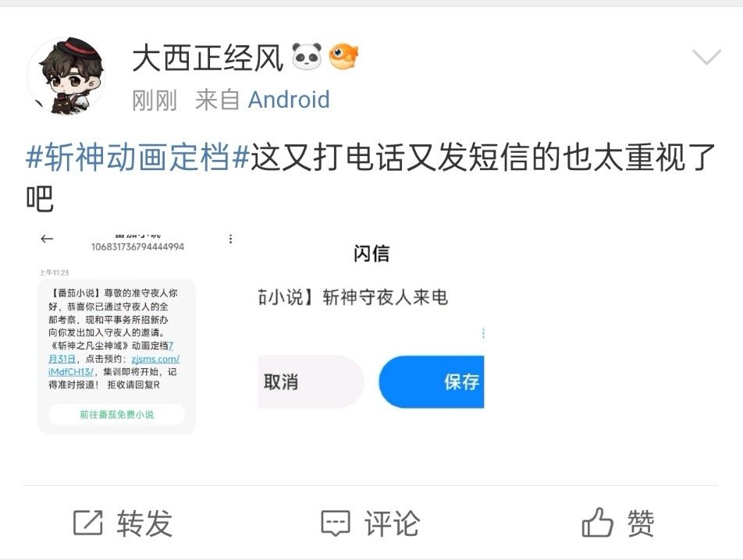This screenshot has width=743, height=560.
Task: Click the orange goldfish badge icon
Action: coord(343,56)
